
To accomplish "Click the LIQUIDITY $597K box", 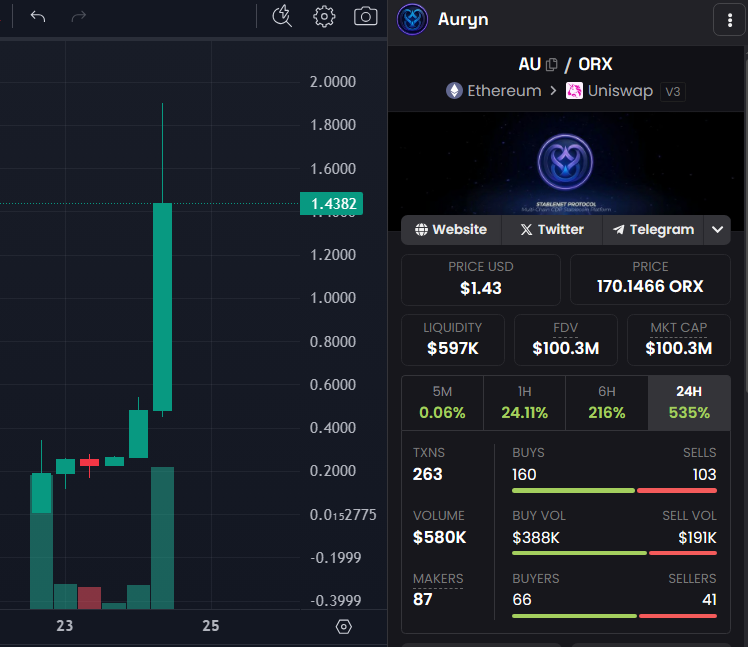I will pyautogui.click(x=453, y=340).
